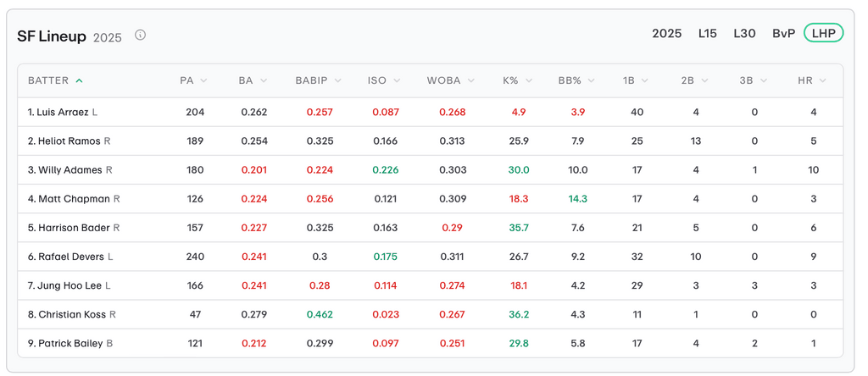The image size is (868, 376).
Task: Click the K% column chevron icon
Action: pyautogui.click(x=528, y=81)
